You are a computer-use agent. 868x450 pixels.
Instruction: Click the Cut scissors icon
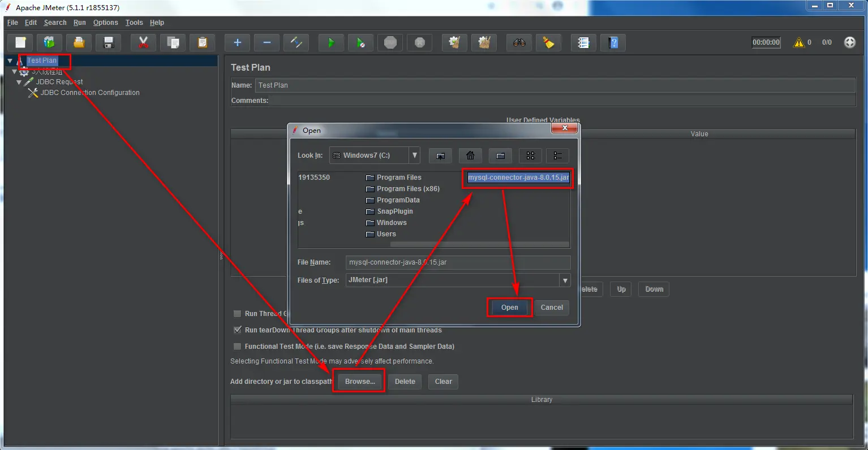click(144, 42)
